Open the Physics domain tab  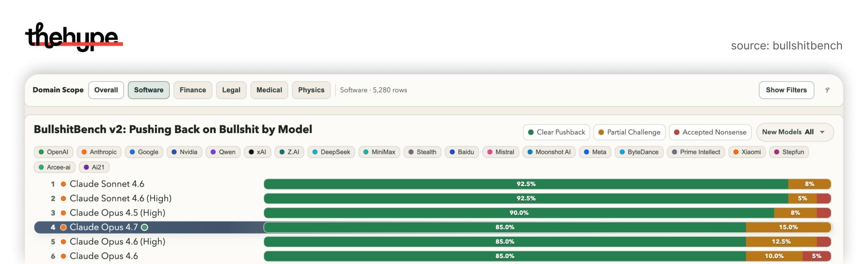pos(311,90)
